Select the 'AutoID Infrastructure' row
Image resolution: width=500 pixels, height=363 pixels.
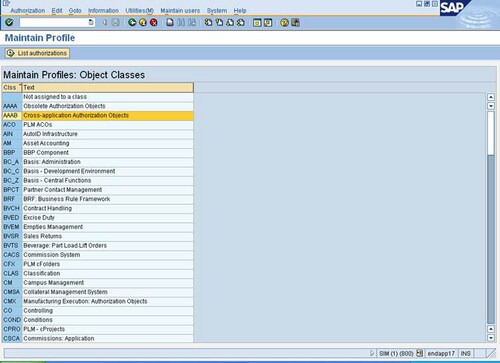point(98,134)
